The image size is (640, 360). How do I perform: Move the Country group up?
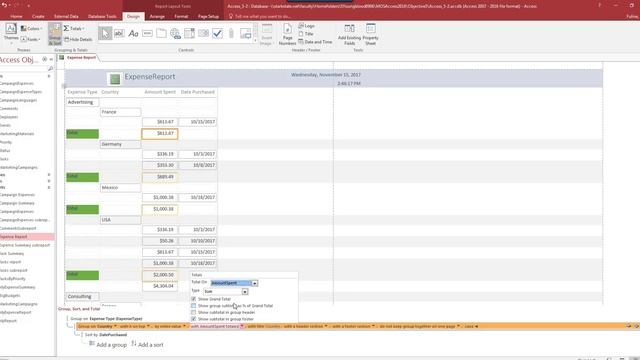coord(629,326)
